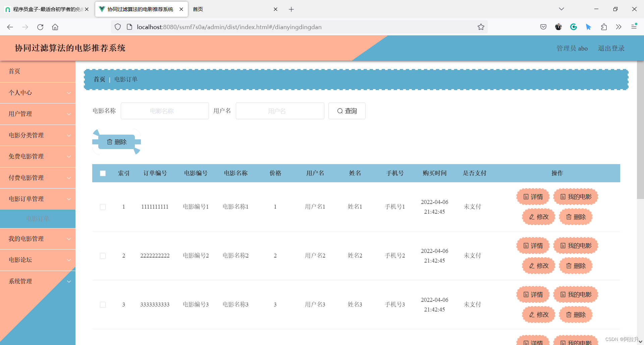The image size is (644, 345).
Task: Switch to the 首页 browser tab
Action: [x=231, y=9]
